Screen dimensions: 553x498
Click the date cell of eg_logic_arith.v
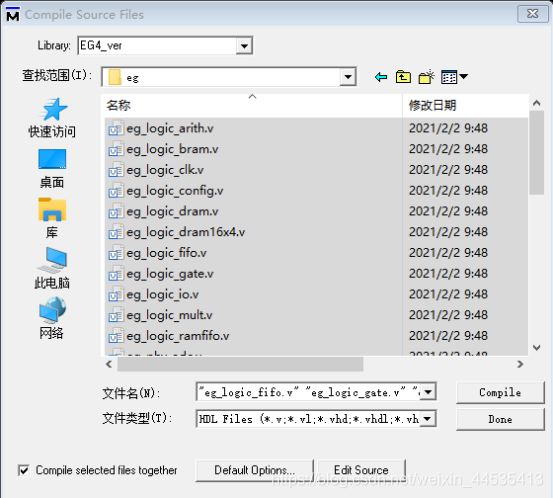[x=448, y=128]
